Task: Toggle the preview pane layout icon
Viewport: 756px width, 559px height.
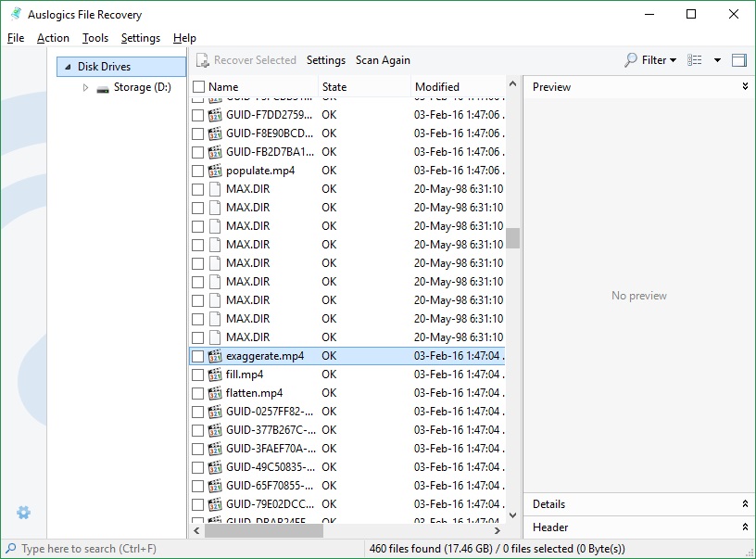Action: point(738,59)
